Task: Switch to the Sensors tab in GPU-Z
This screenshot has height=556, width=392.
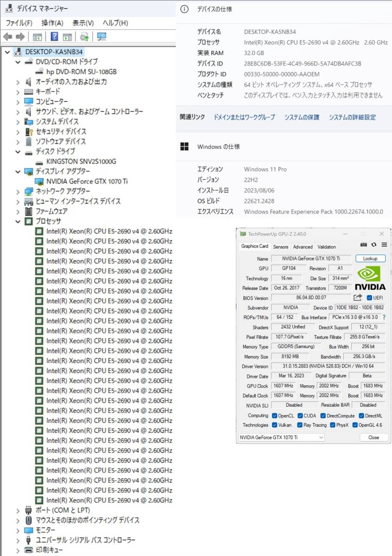Action: pyautogui.click(x=280, y=247)
